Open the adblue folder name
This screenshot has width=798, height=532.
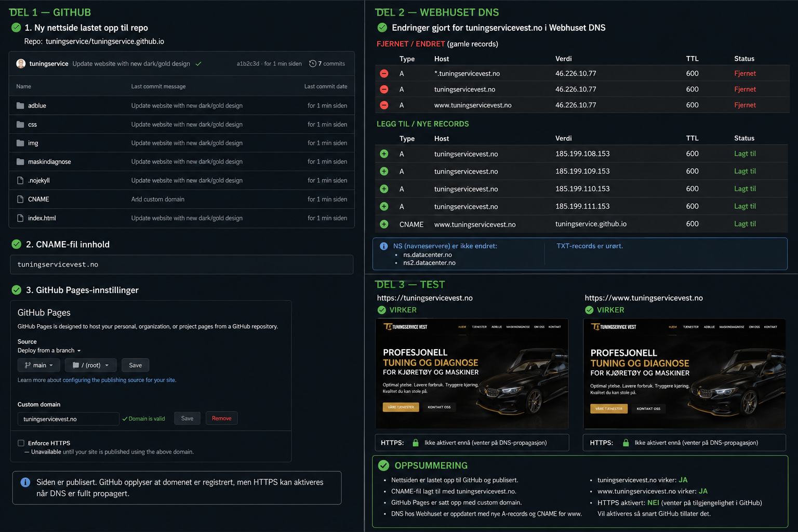click(x=37, y=105)
